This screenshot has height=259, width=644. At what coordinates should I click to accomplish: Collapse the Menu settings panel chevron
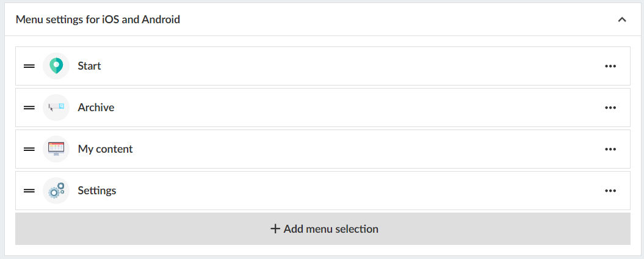click(622, 20)
